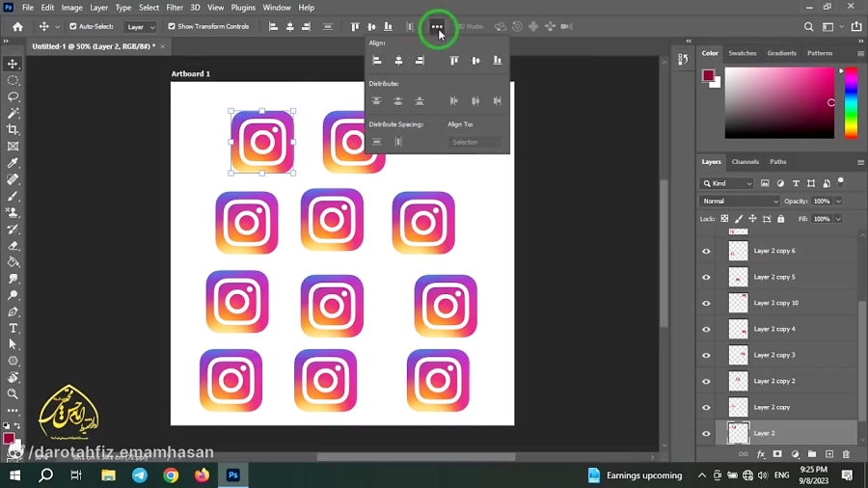The width and height of the screenshot is (868, 488).
Task: Select the Smudge tool
Action: tap(13, 279)
